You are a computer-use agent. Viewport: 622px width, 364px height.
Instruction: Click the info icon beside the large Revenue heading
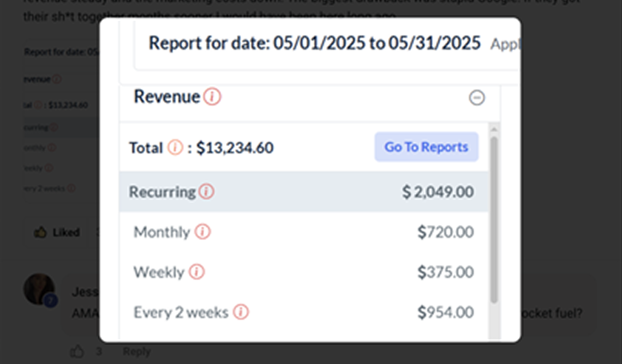pos(212,97)
